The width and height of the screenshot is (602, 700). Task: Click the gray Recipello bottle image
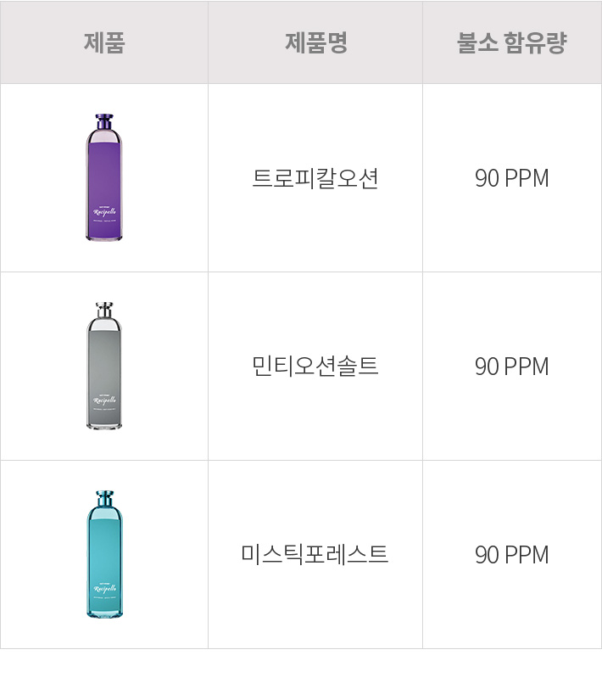coord(104,366)
